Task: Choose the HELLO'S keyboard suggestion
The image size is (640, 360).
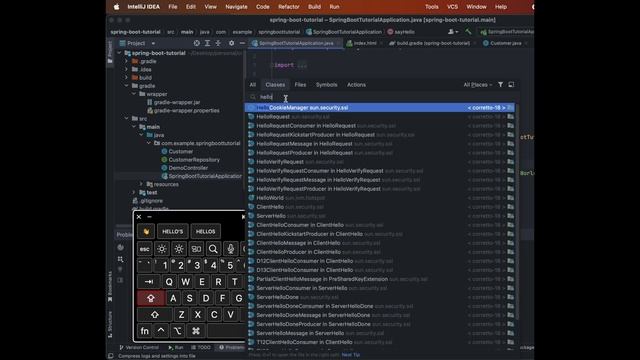Action: click(173, 231)
